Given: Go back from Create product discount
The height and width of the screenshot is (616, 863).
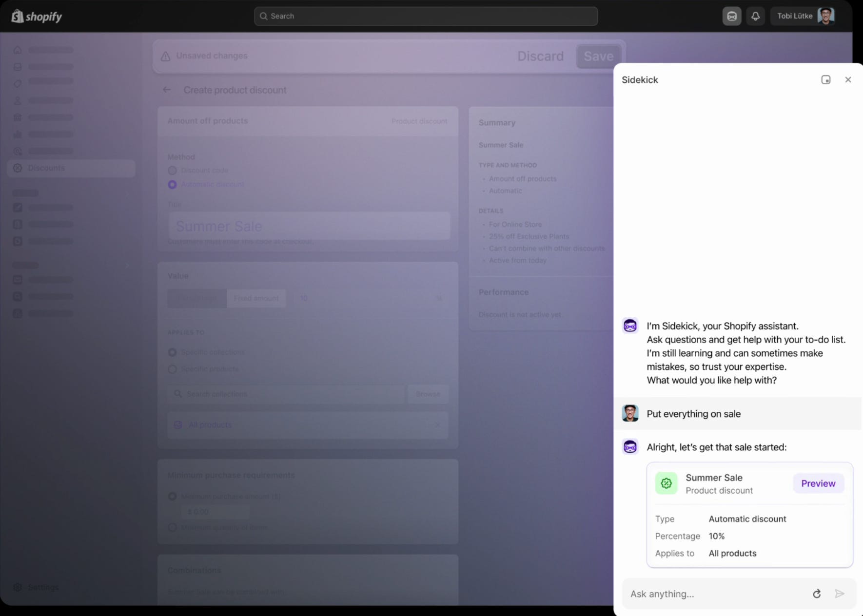Looking at the screenshot, I should 167,90.
